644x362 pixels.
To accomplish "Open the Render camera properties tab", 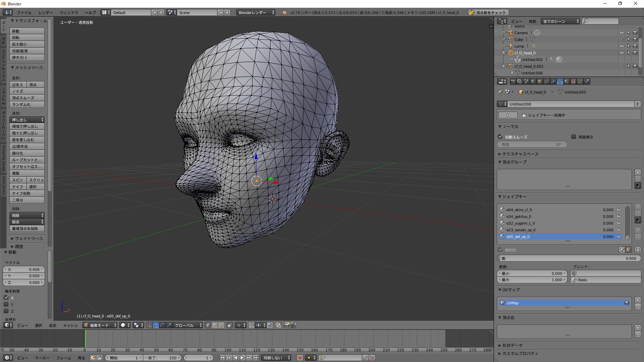I will click(513, 81).
